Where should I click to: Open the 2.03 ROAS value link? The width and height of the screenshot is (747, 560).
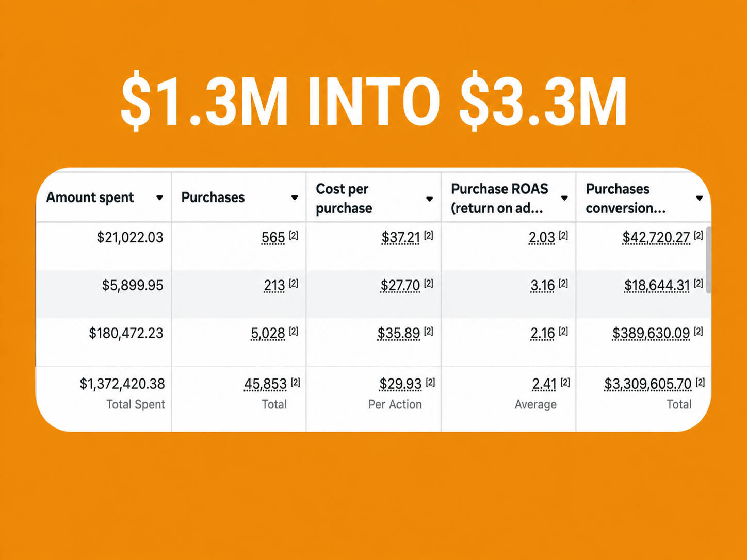542,238
